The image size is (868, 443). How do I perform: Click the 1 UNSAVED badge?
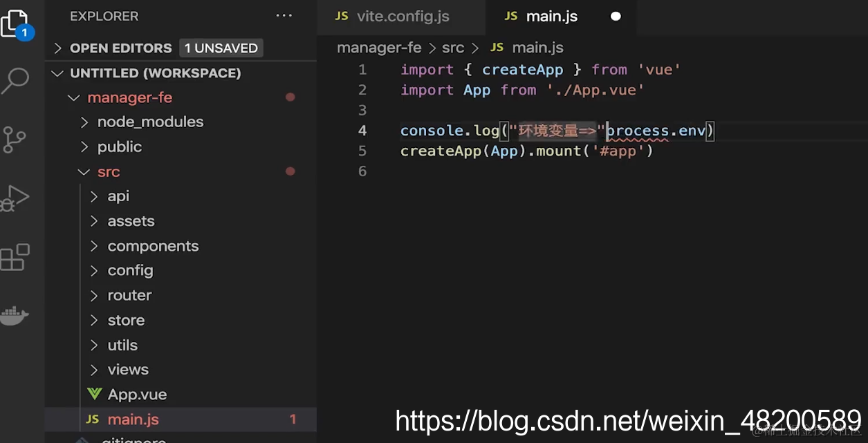click(221, 48)
